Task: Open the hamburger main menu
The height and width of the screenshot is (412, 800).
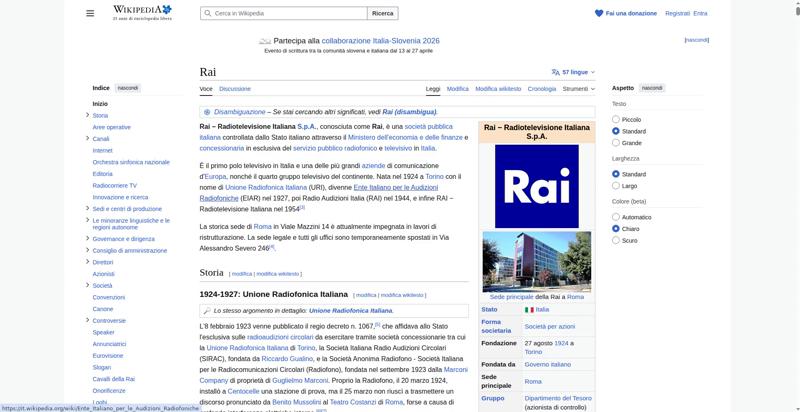Action: click(x=92, y=13)
